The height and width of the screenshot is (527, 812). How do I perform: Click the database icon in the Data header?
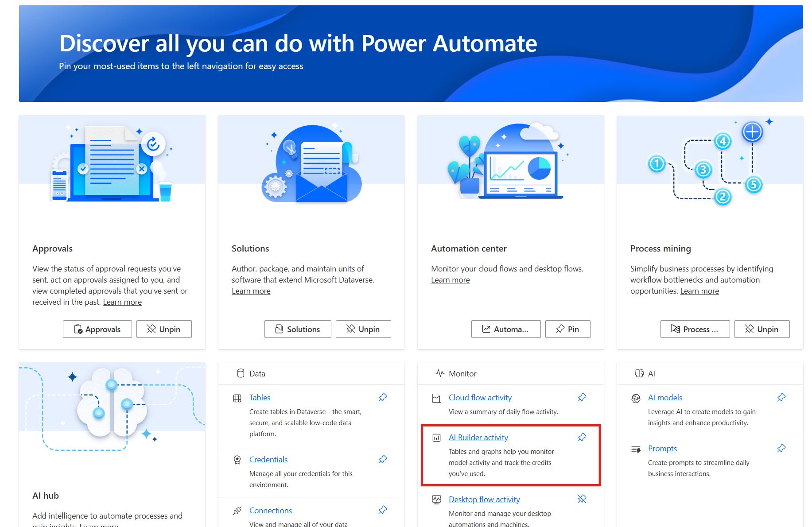[x=241, y=373]
